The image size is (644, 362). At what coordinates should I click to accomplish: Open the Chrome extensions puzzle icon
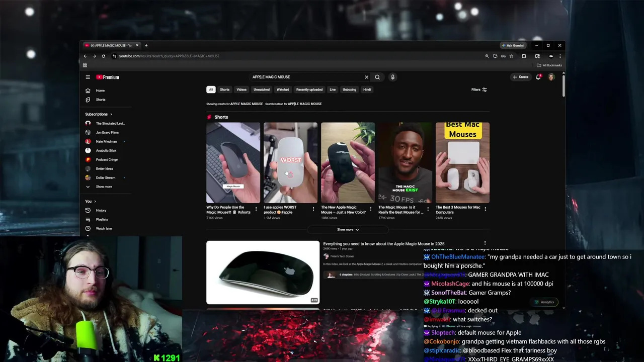(x=524, y=56)
